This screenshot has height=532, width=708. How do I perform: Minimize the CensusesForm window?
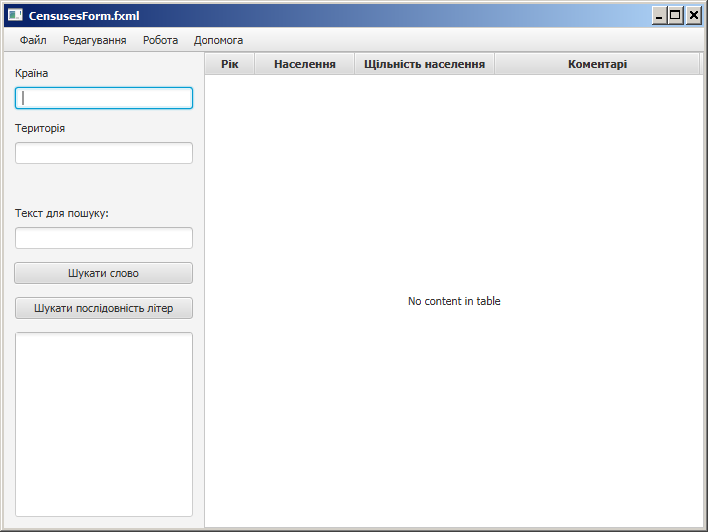[659, 15]
